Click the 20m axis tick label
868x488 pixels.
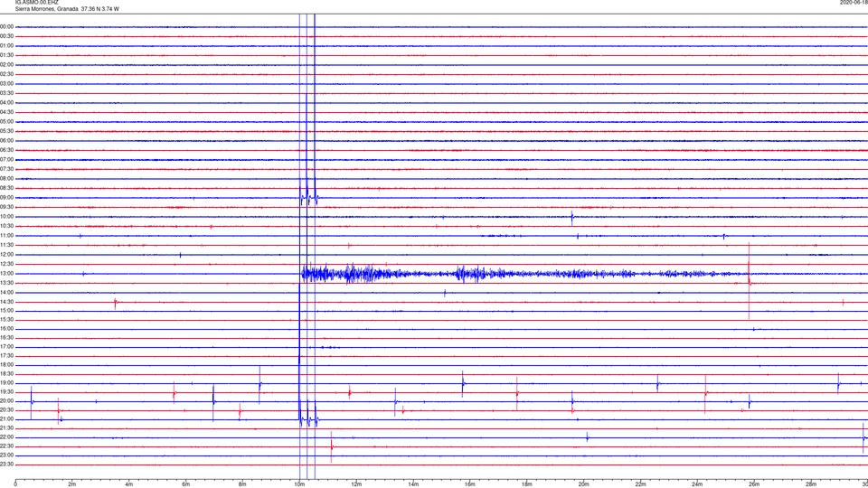point(583,484)
